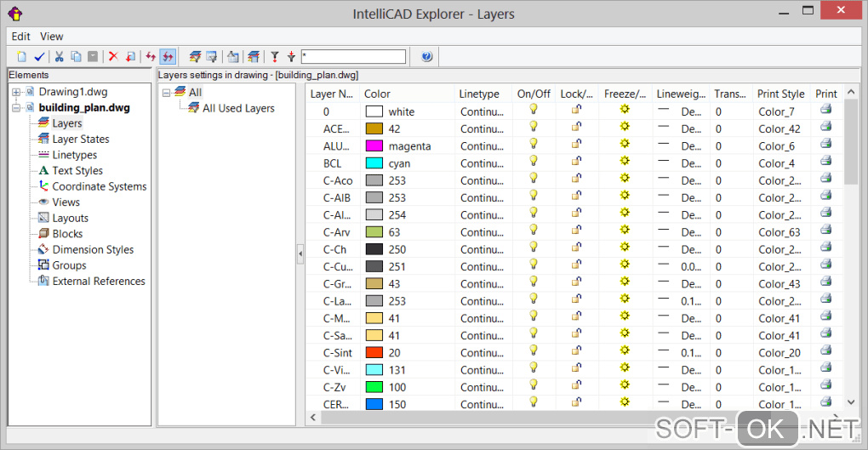
Task: Click printer icon for layer 0
Action: pyautogui.click(x=825, y=111)
